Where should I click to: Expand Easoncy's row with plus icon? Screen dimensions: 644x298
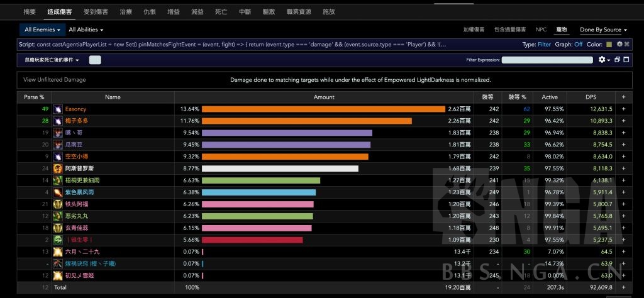click(624, 109)
